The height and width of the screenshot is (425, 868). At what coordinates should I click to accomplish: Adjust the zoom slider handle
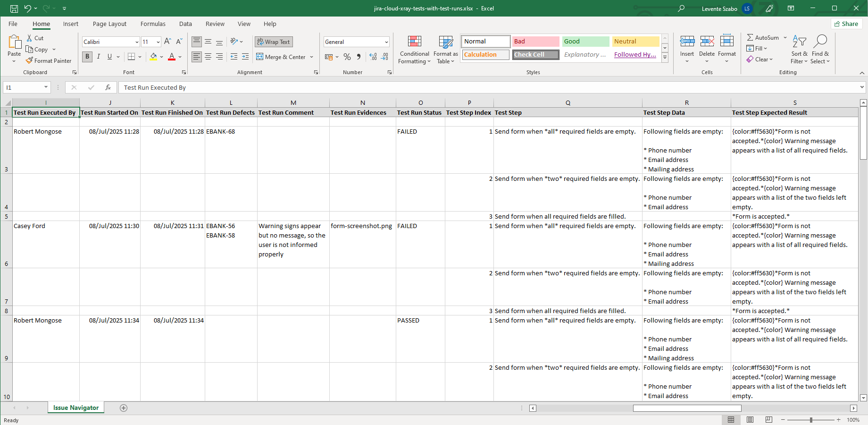click(811, 420)
